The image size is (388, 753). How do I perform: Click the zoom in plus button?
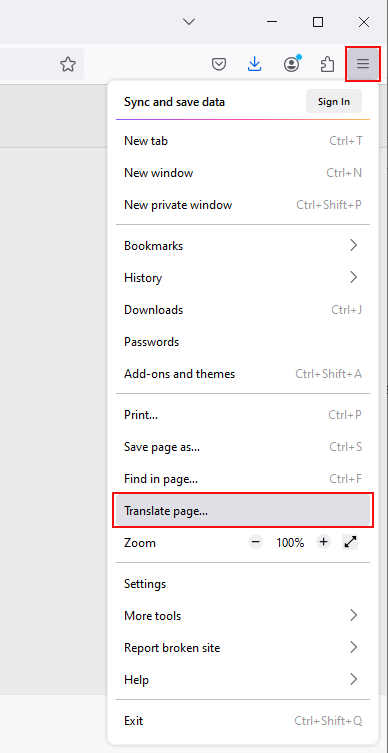[324, 542]
